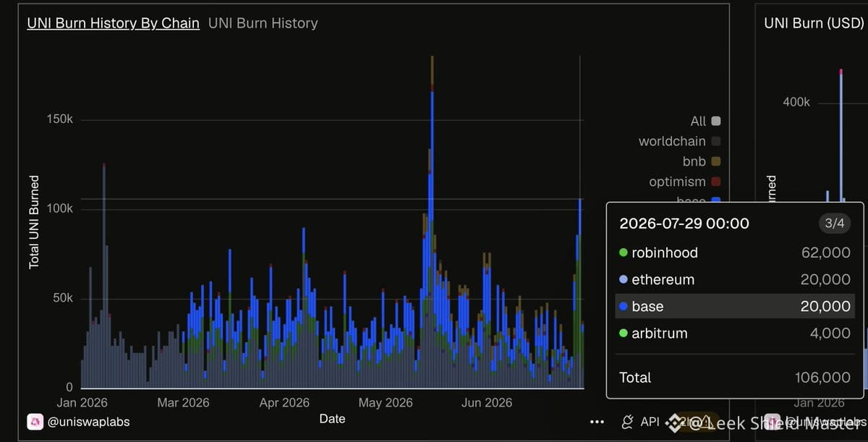Click the uniswaplabs avatar icon at bottom left

coord(35,421)
